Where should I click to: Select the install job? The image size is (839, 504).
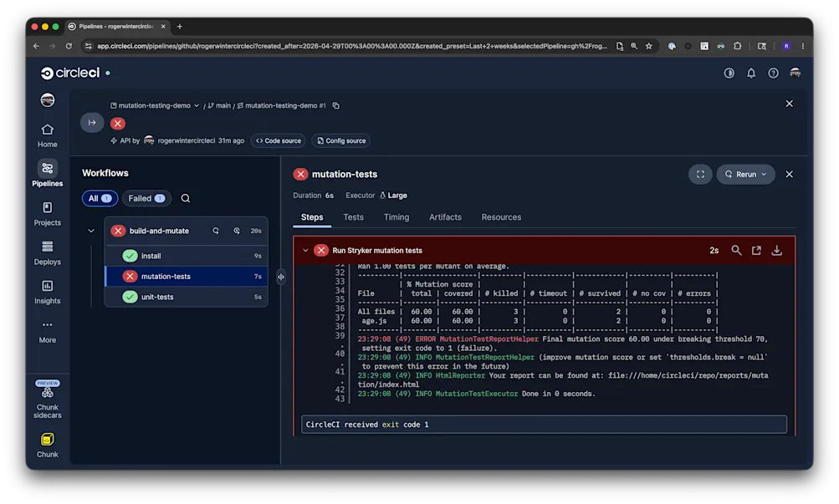186,256
